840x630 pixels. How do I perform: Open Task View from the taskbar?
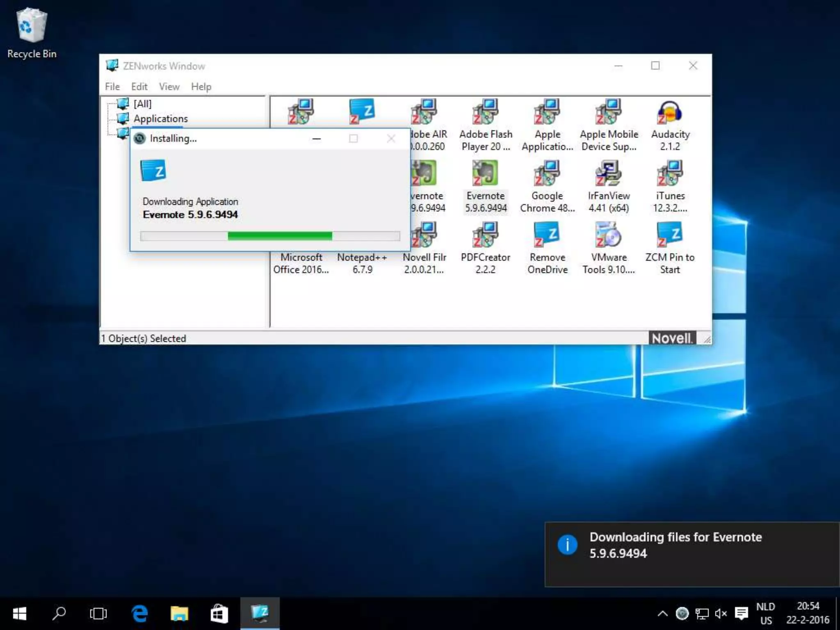[98, 614]
